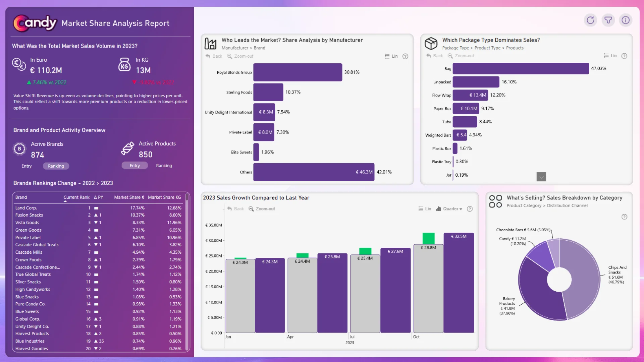Select Vista Goods row in rankings
Image resolution: width=644 pixels, height=362 pixels.
tap(98, 223)
